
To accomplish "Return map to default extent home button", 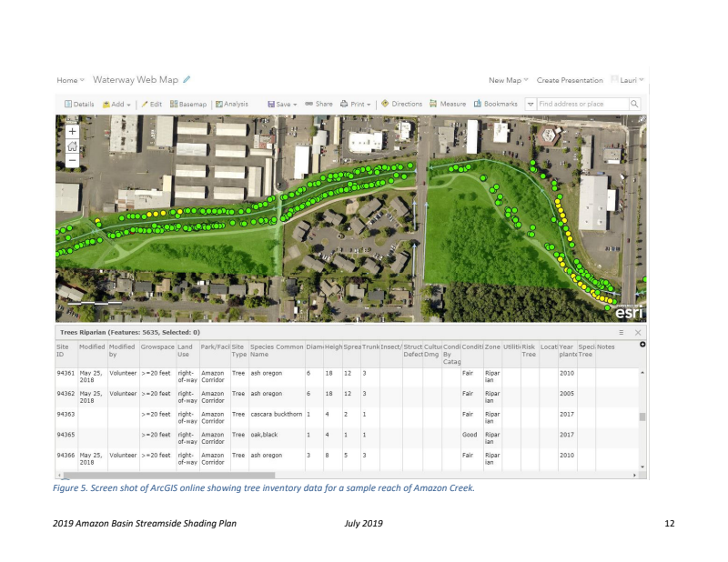I will pos(72,146).
